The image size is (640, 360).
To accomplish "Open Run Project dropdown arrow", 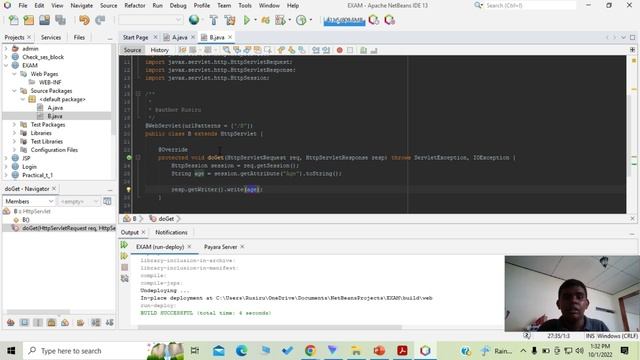I will 256,20.
